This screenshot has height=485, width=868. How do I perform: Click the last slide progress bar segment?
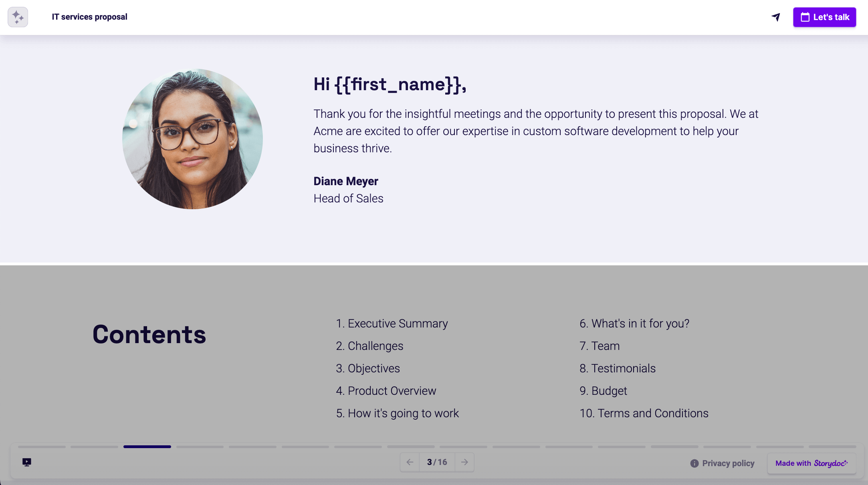(x=832, y=447)
